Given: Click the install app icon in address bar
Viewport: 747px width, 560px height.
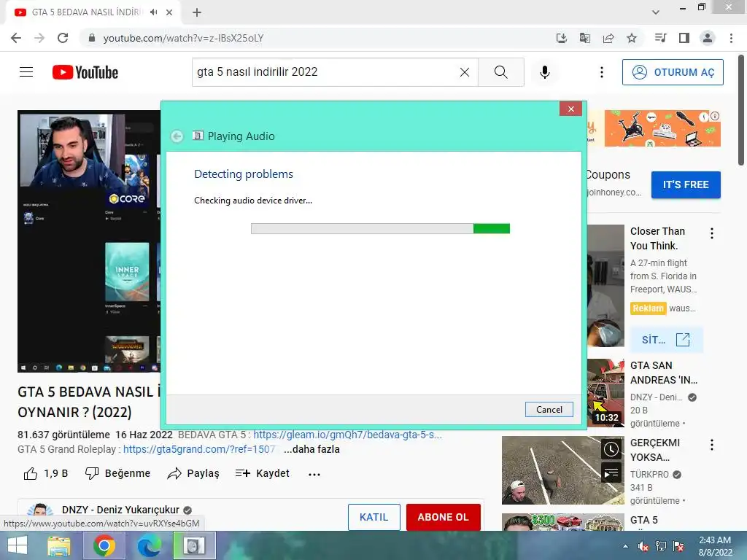Looking at the screenshot, I should coord(562,38).
